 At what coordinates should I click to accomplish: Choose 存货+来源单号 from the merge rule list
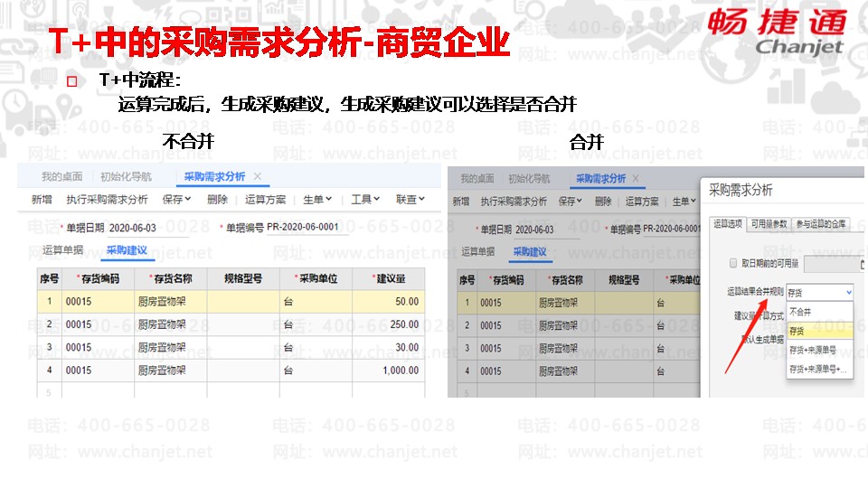820,351
